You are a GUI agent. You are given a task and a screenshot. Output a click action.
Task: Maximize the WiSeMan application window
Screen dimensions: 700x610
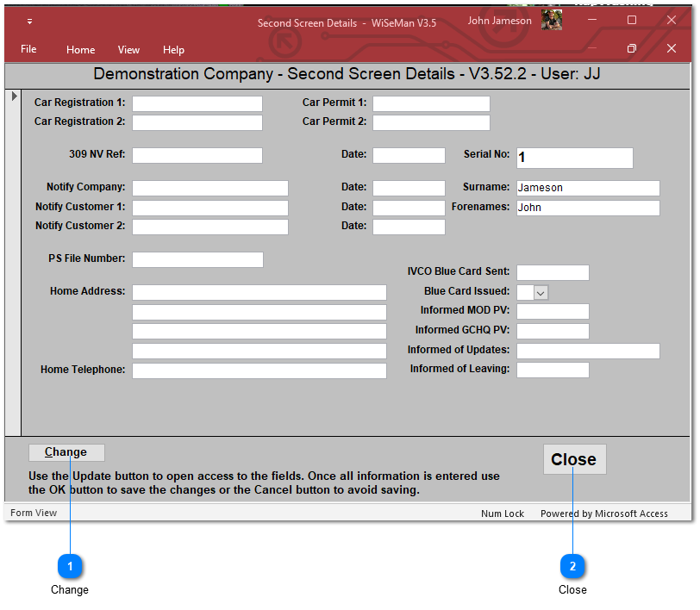point(632,20)
